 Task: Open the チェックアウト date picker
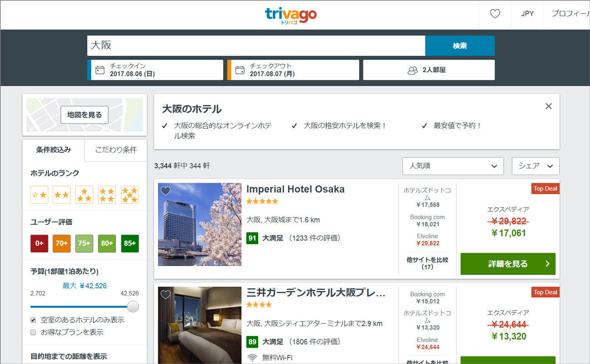(x=293, y=70)
